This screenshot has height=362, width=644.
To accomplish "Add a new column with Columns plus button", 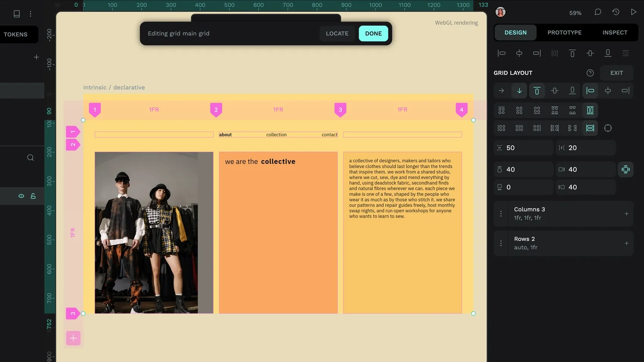I will point(627,214).
